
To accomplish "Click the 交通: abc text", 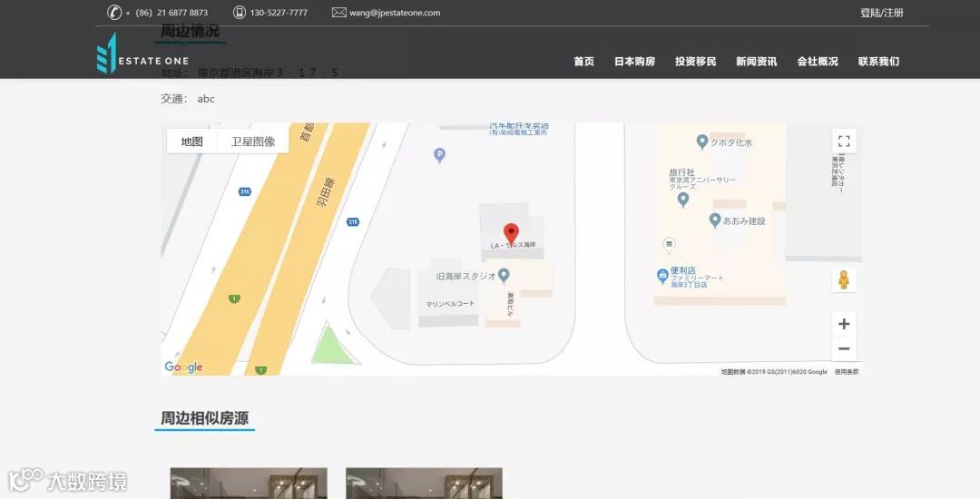I will [x=188, y=99].
